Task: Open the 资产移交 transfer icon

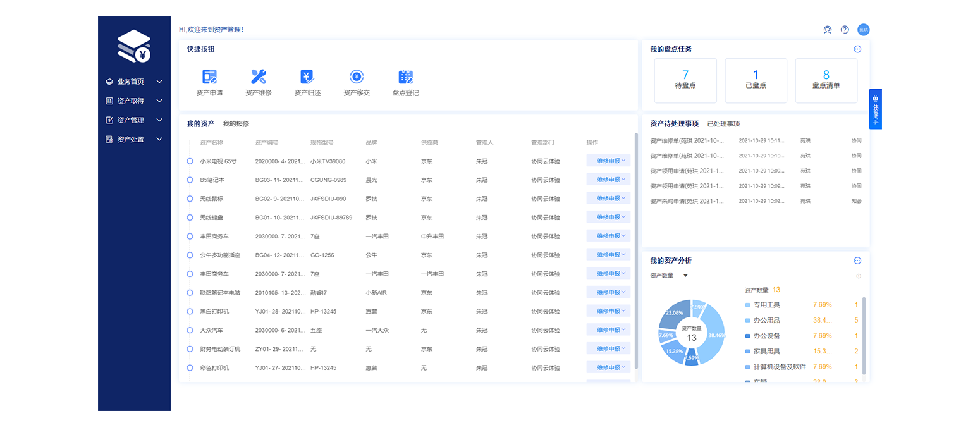Action: coord(357,77)
